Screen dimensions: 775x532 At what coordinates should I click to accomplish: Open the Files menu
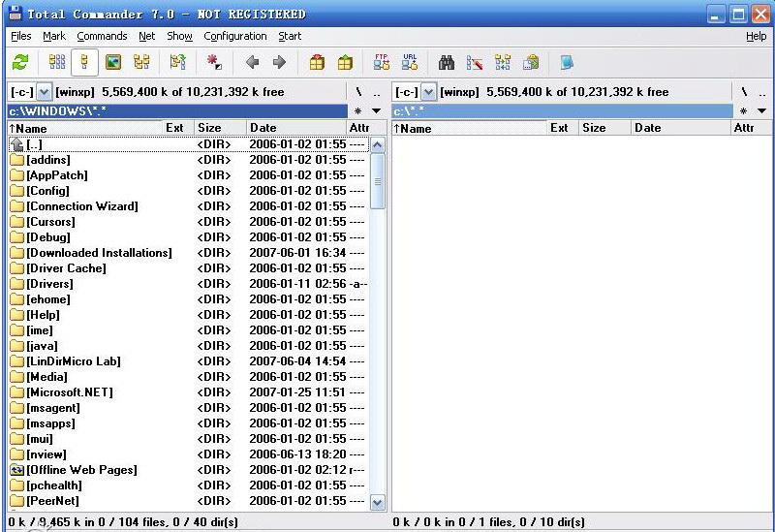point(20,36)
